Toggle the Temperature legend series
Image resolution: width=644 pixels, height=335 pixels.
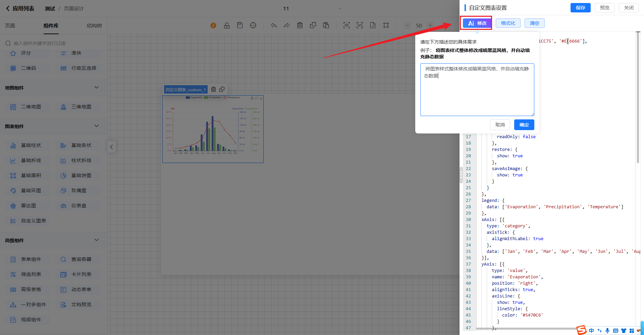232,98
